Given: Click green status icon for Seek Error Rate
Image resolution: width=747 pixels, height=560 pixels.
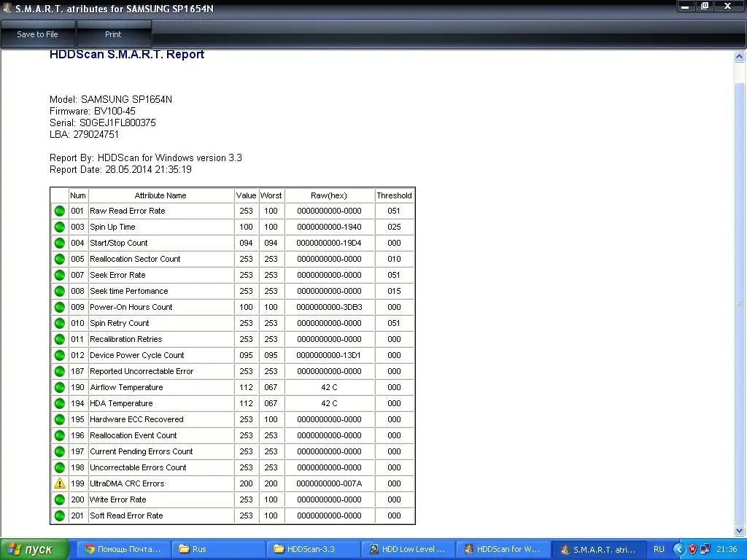Looking at the screenshot, I should [x=60, y=275].
